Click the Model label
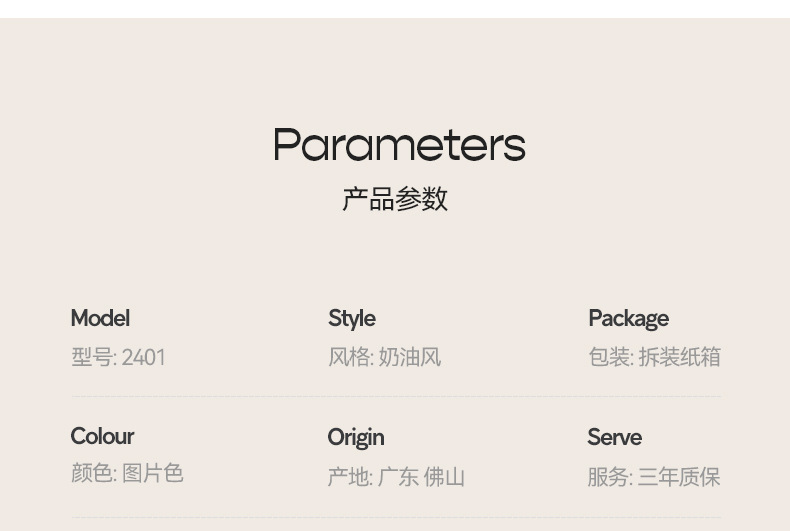This screenshot has height=531, width=790. 100,318
